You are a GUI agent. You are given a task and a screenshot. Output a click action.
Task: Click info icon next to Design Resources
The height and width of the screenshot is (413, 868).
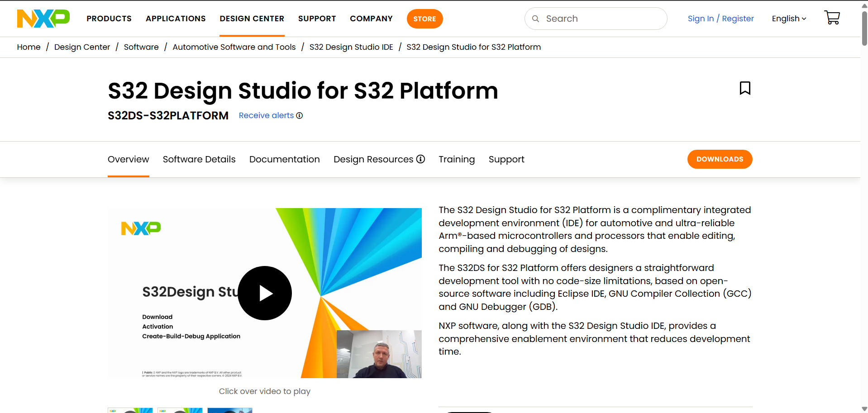click(420, 159)
